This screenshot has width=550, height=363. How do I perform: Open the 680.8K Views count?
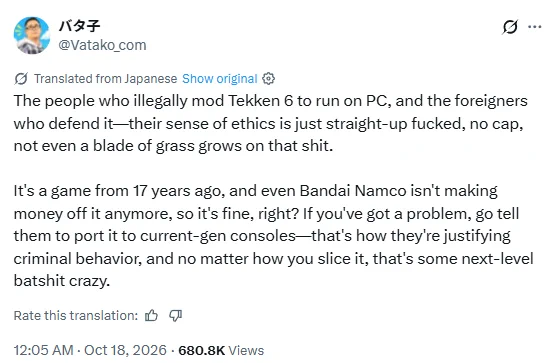221,350
